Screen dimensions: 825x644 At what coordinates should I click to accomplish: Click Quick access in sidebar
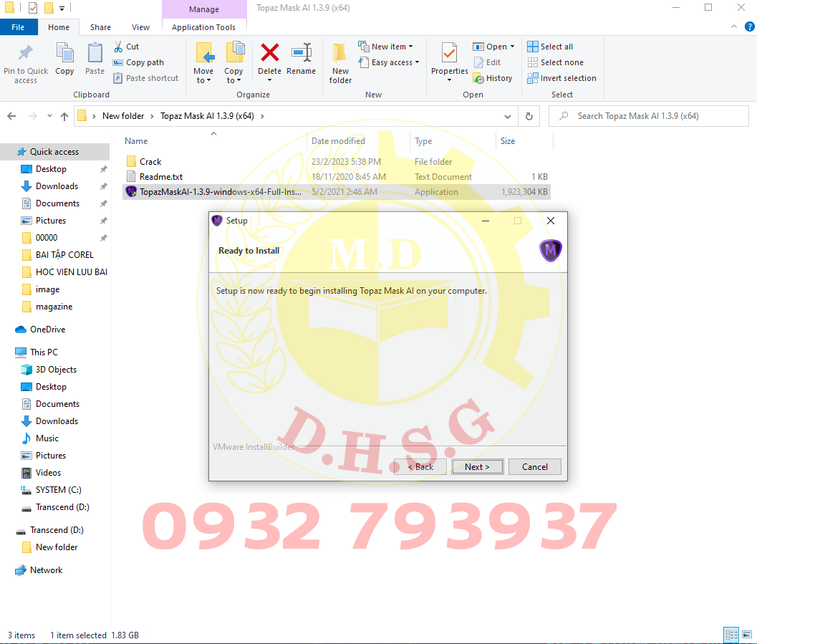coord(54,152)
